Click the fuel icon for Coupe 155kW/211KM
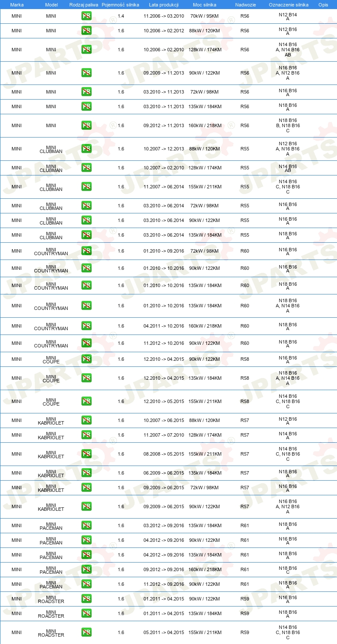The image size is (337, 644). click(x=86, y=401)
